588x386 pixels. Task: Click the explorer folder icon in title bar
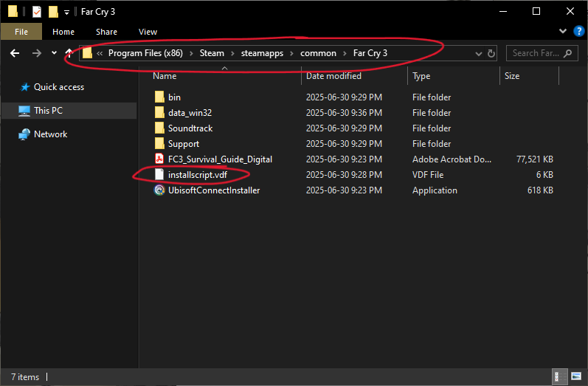pyautogui.click(x=13, y=11)
